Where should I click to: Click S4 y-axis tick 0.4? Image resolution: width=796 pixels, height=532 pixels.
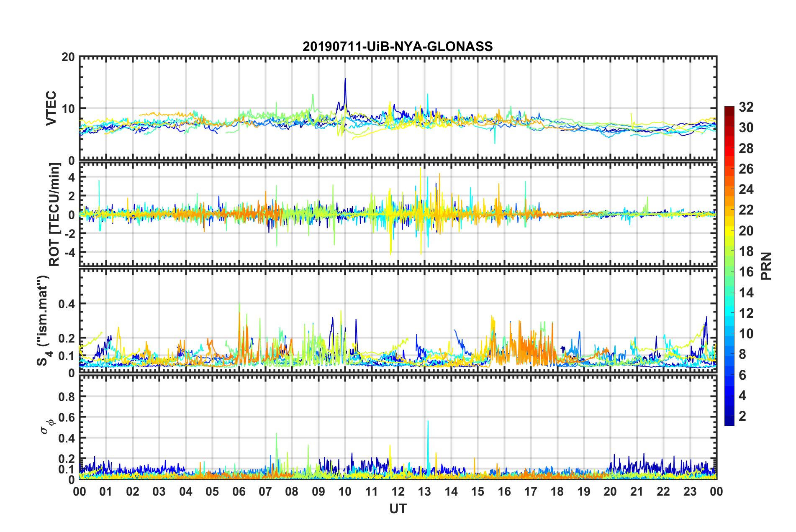[x=66, y=304]
